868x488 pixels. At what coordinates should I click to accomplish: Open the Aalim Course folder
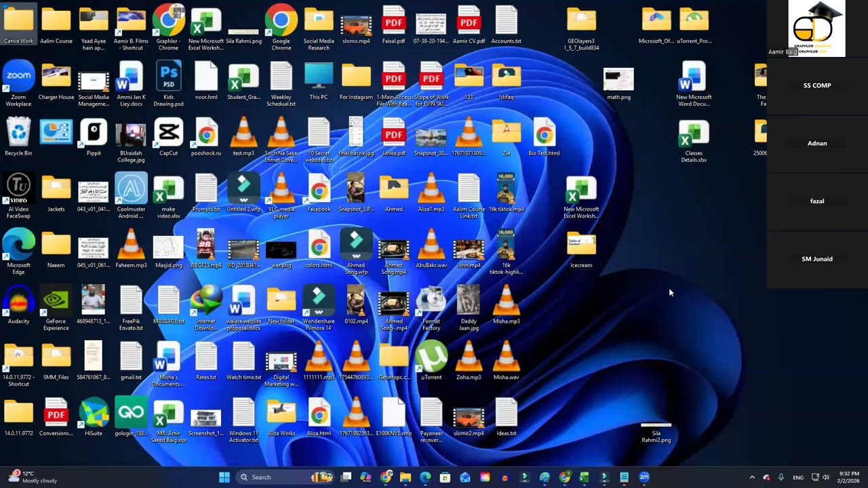pyautogui.click(x=56, y=26)
